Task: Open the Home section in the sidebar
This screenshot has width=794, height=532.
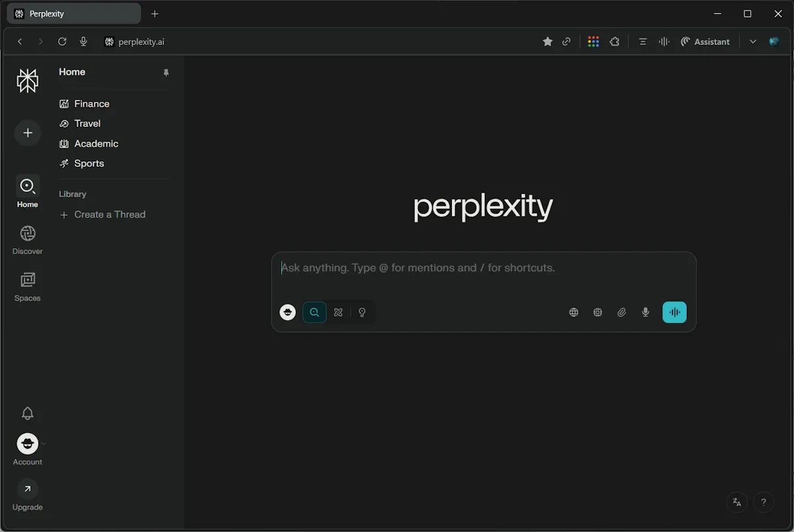Action: tap(27, 192)
